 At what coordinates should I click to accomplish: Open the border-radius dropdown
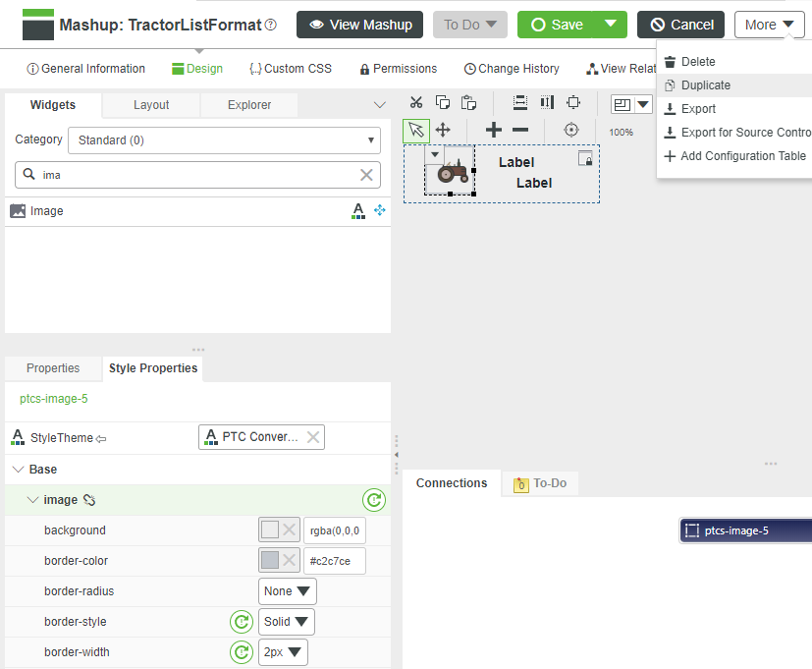tap(287, 590)
